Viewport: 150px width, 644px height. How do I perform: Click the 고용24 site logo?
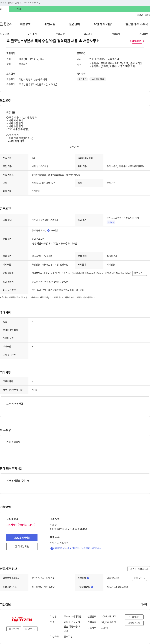(x=6, y=24)
